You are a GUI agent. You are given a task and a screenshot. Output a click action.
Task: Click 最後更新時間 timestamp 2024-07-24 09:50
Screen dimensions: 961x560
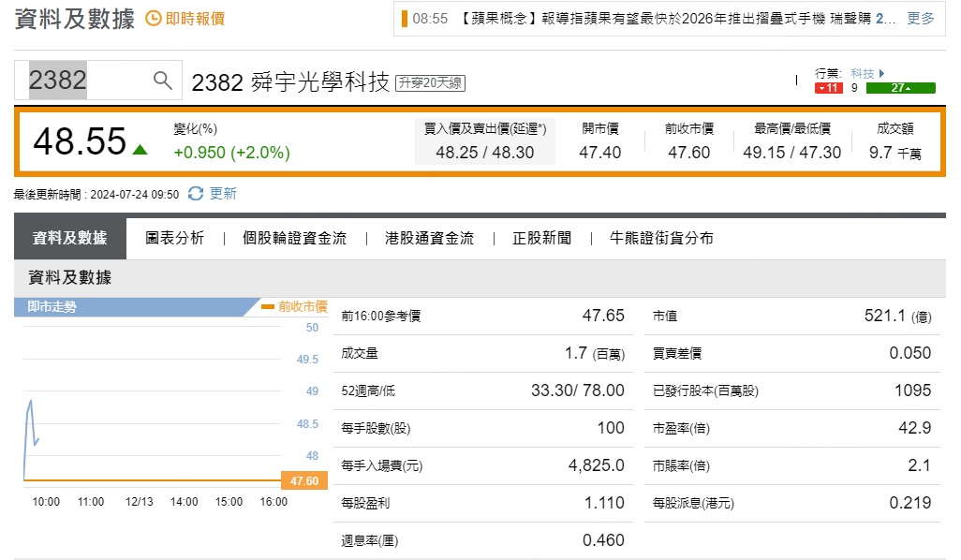135,194
